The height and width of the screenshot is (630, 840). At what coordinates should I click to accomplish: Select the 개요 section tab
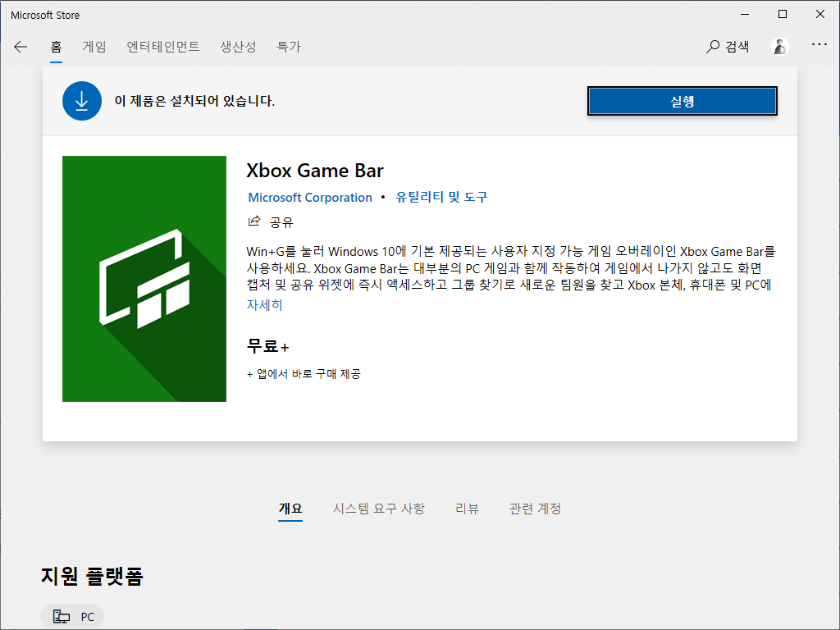pyautogui.click(x=290, y=509)
